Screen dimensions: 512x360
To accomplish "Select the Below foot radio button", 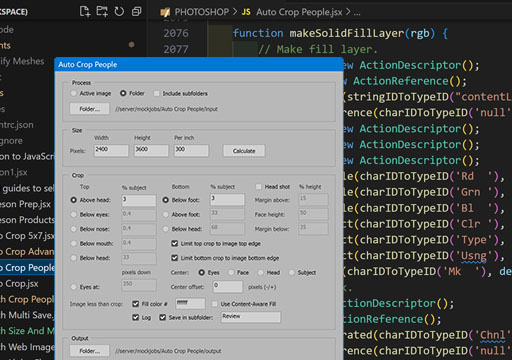I will [165, 200].
